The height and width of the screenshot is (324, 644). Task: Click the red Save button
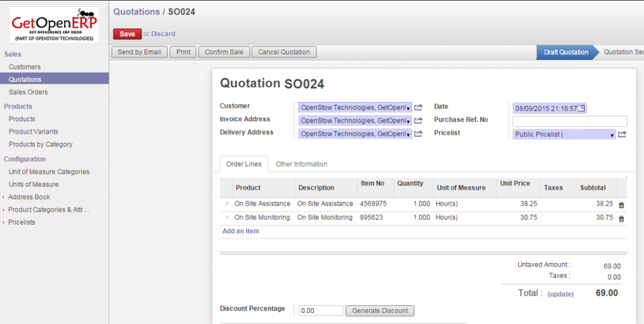point(127,34)
